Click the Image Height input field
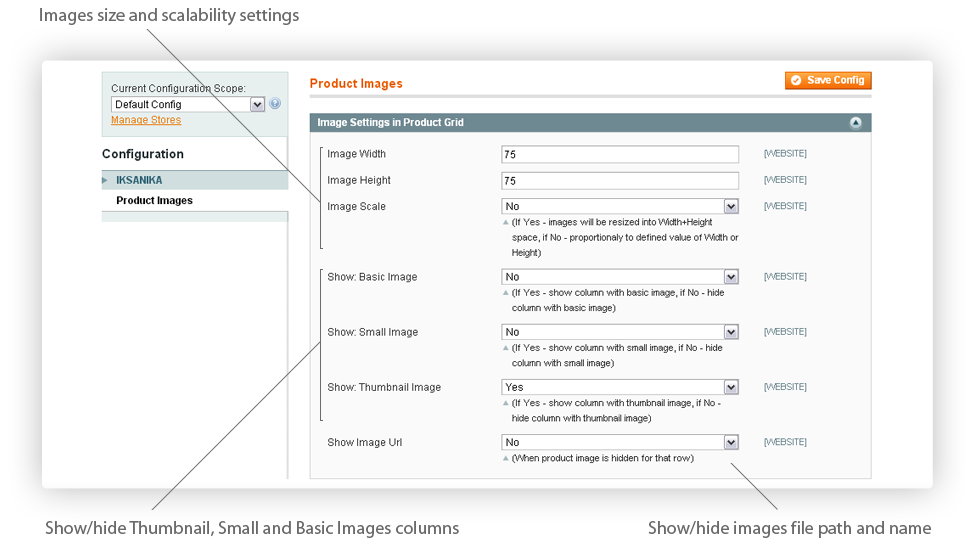This screenshot has width=972, height=539. click(x=620, y=180)
